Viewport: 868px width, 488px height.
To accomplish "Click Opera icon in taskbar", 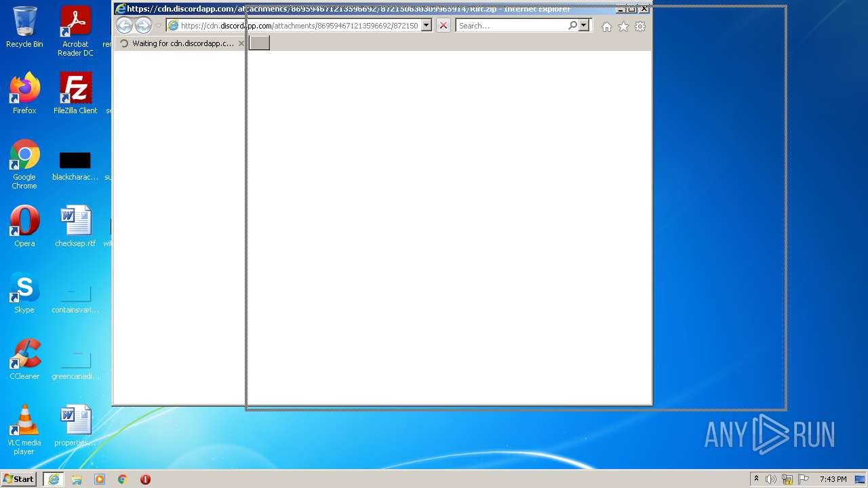I will tap(145, 479).
